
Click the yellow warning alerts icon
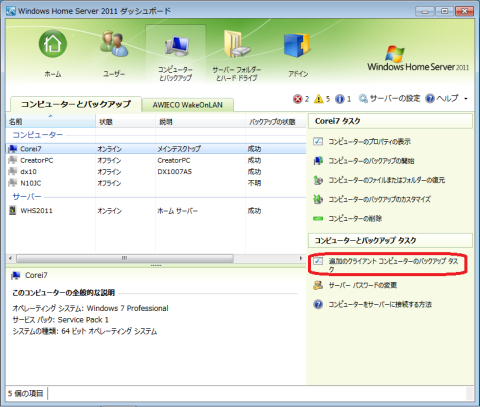319,99
